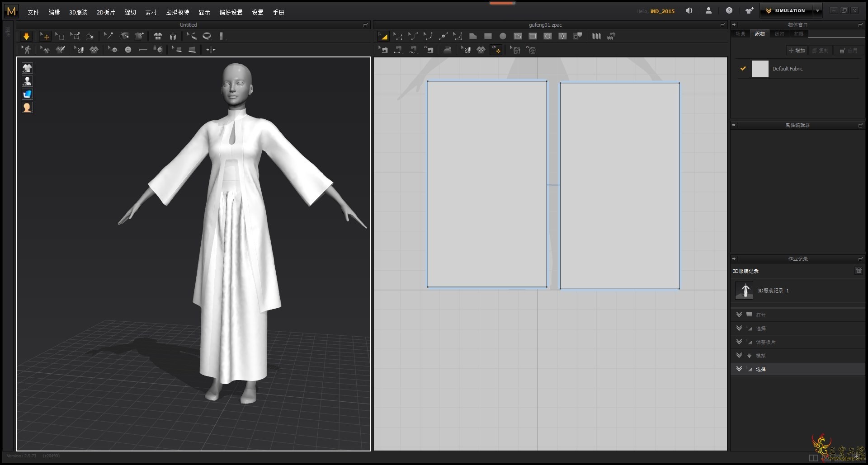Select the Edit Pattern yellow triangle tool
Screen dimensions: 868x465
383,36
